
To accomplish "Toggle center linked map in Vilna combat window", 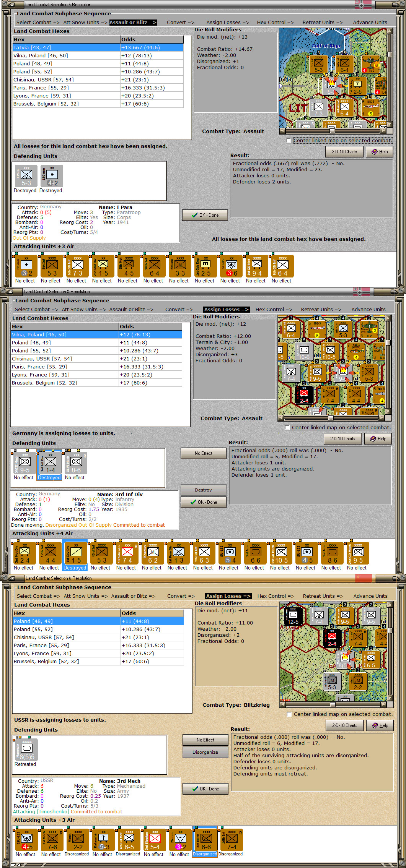I will pos(287,428).
